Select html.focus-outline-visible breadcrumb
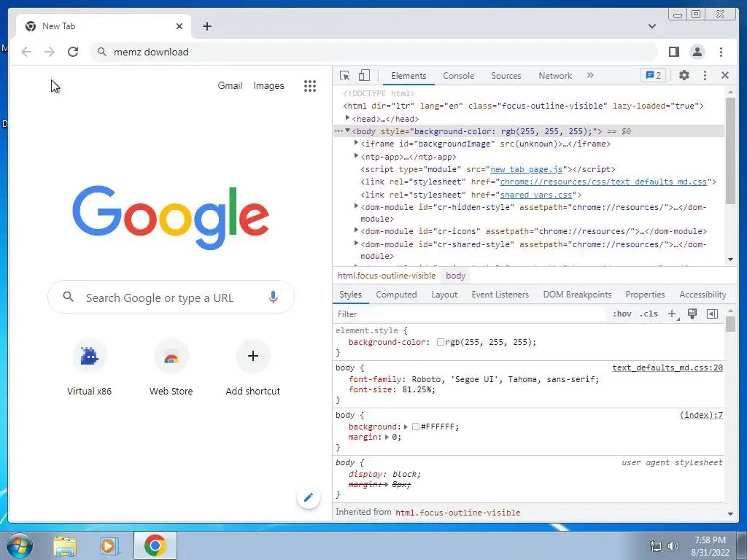This screenshot has height=560, width=747. pos(387,276)
